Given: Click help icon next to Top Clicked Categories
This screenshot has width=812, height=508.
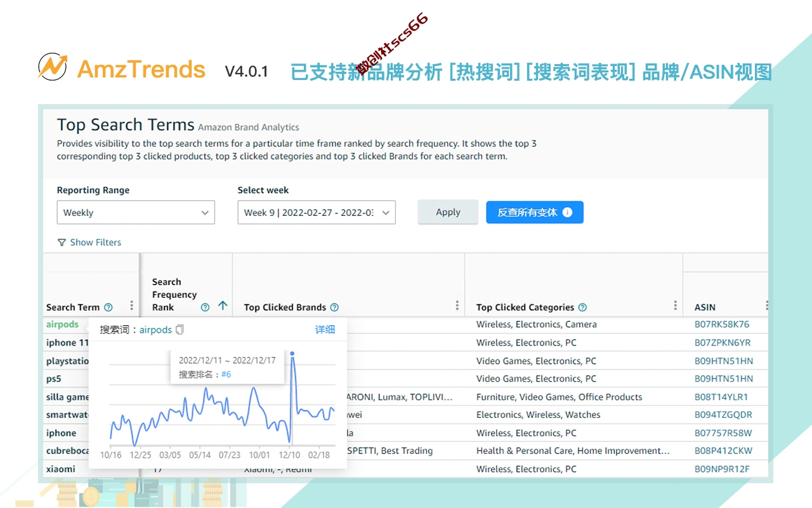Looking at the screenshot, I should (x=582, y=307).
